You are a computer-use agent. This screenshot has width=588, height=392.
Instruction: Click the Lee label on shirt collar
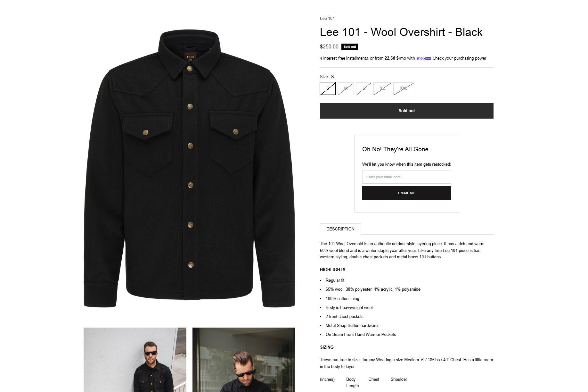point(190,56)
